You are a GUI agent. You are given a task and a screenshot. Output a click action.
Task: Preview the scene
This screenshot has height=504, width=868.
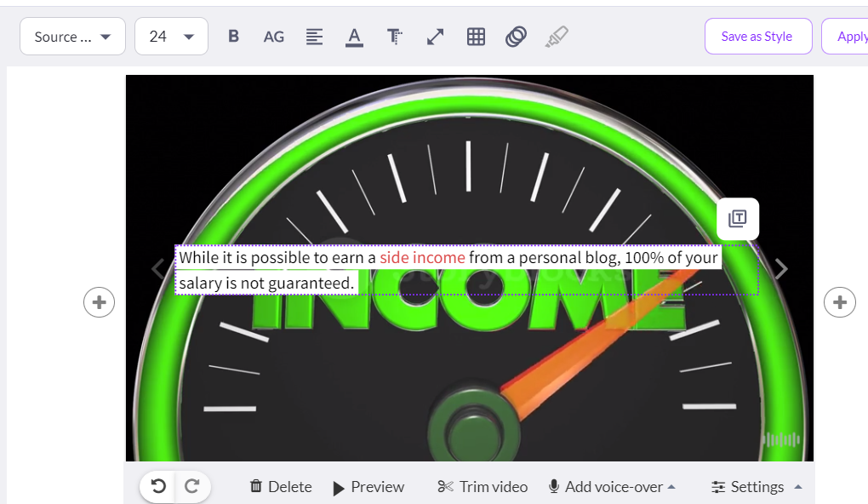[x=368, y=487]
